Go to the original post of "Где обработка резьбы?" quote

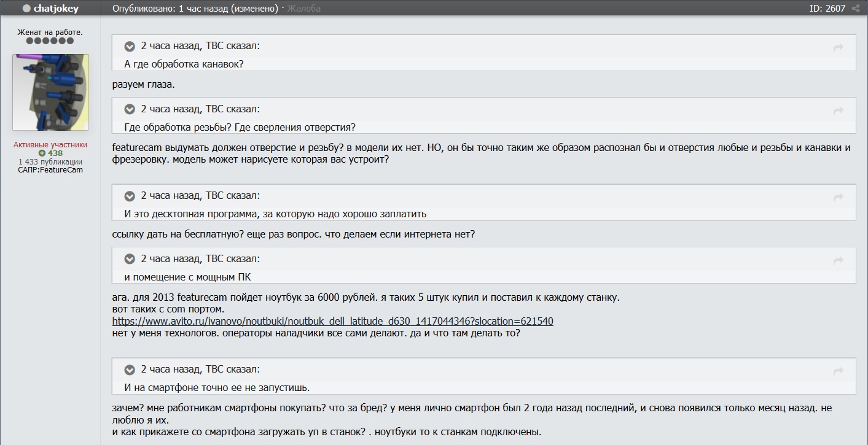point(838,111)
